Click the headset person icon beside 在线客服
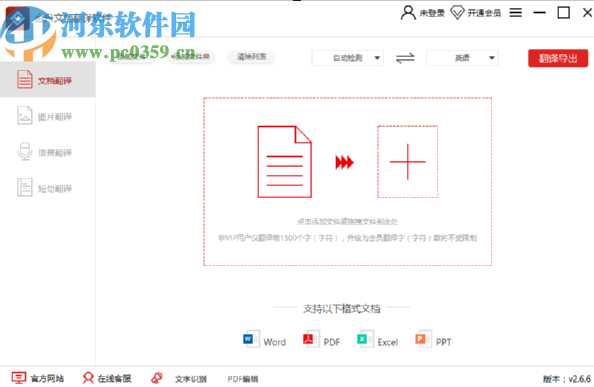 pyautogui.click(x=88, y=378)
